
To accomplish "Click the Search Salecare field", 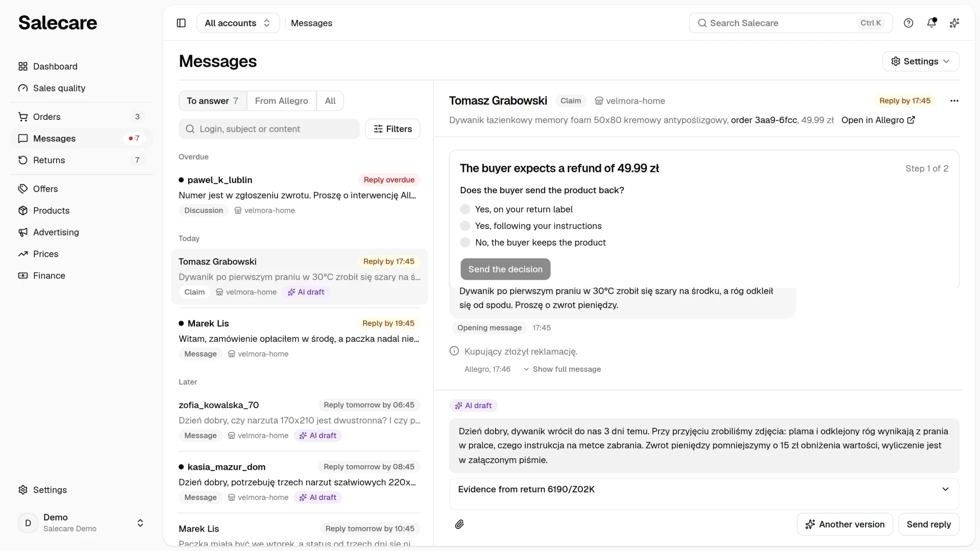I will point(791,23).
